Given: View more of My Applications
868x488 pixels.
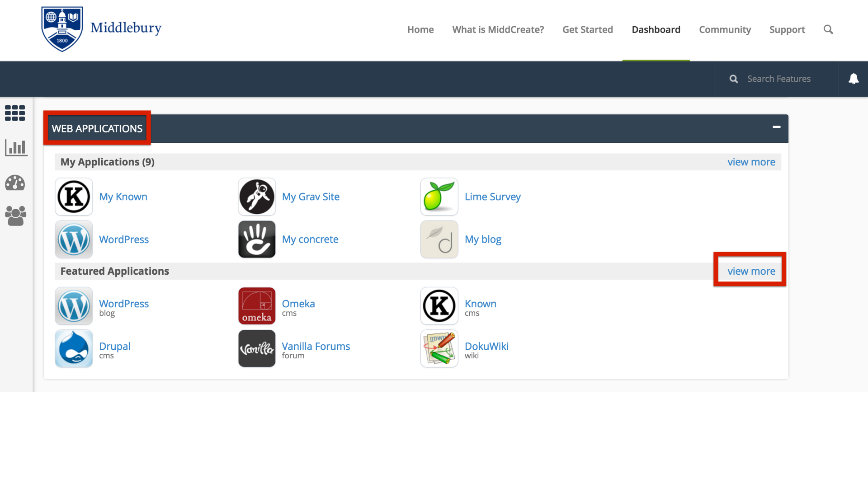Looking at the screenshot, I should [x=751, y=162].
